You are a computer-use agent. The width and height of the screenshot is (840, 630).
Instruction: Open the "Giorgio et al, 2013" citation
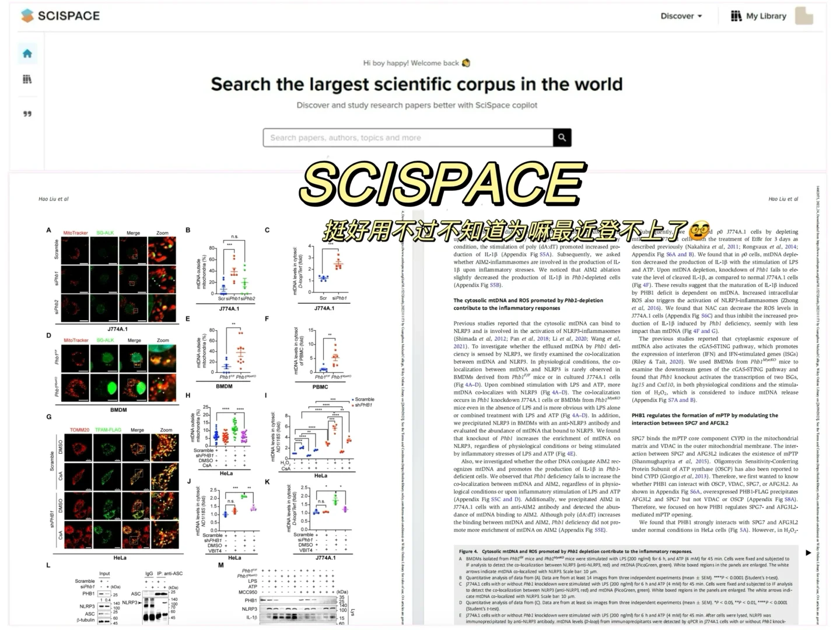click(x=684, y=477)
